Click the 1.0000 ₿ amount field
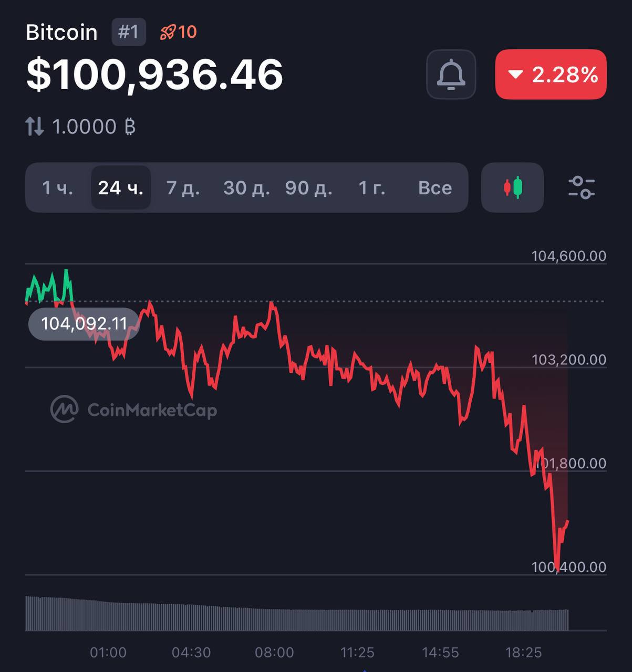The width and height of the screenshot is (632, 672). click(x=94, y=127)
